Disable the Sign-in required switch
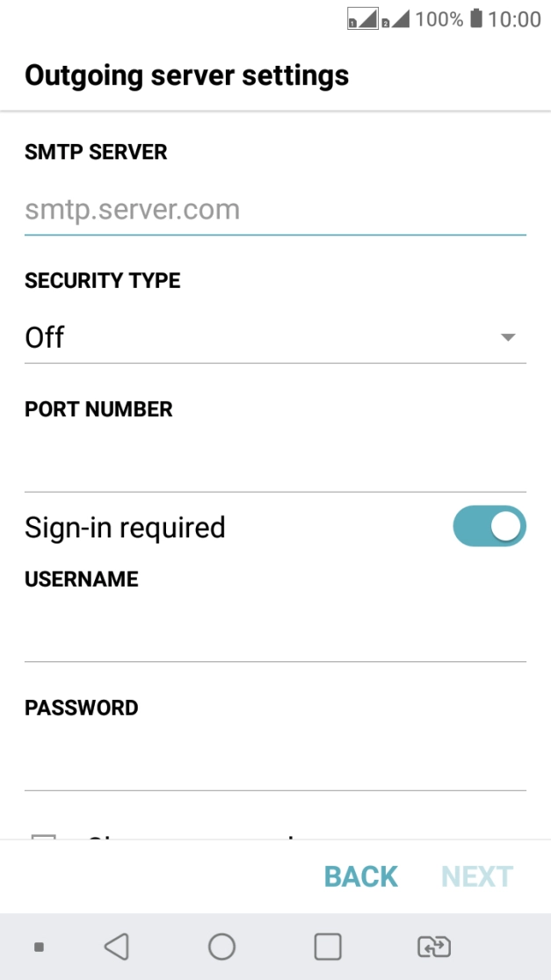 489,527
